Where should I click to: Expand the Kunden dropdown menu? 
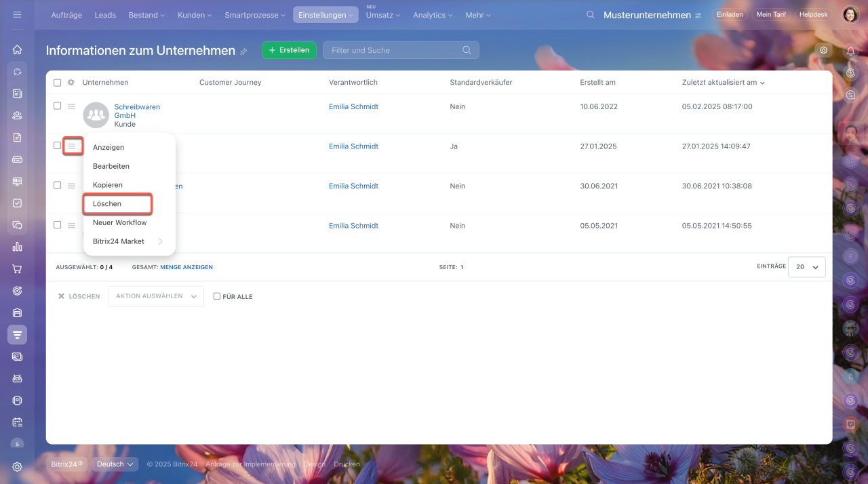[194, 15]
